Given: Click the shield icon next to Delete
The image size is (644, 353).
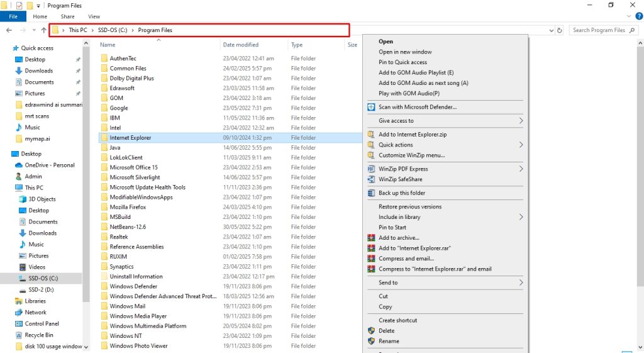Looking at the screenshot, I should pos(371,330).
